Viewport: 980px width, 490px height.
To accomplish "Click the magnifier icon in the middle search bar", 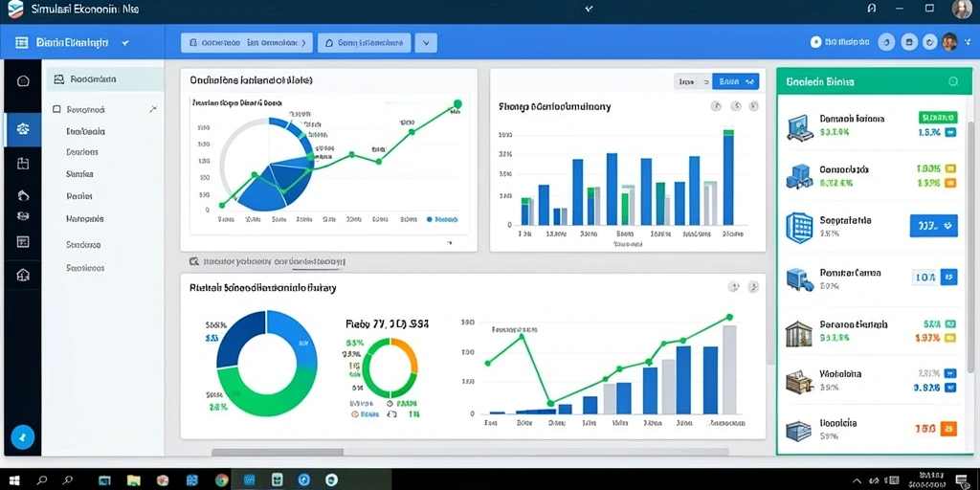I will pos(193,261).
